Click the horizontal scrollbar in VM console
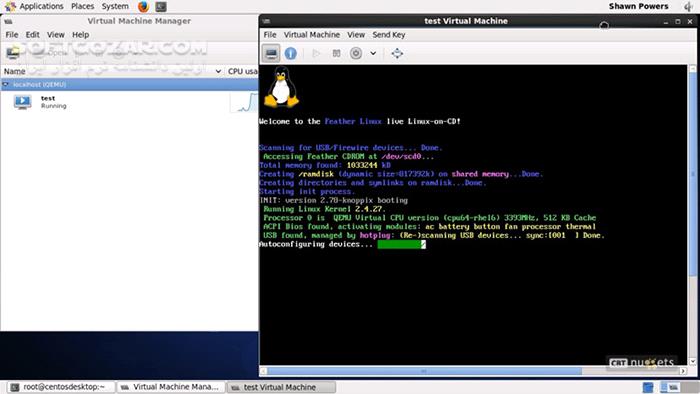 pyautogui.click(x=424, y=371)
